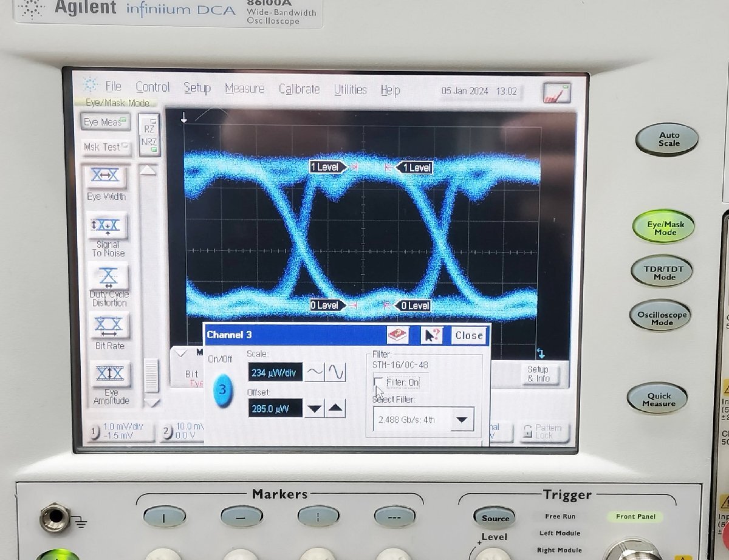Image resolution: width=729 pixels, height=560 pixels.
Task: Click the Eye Width measurement icon
Action: click(x=106, y=177)
